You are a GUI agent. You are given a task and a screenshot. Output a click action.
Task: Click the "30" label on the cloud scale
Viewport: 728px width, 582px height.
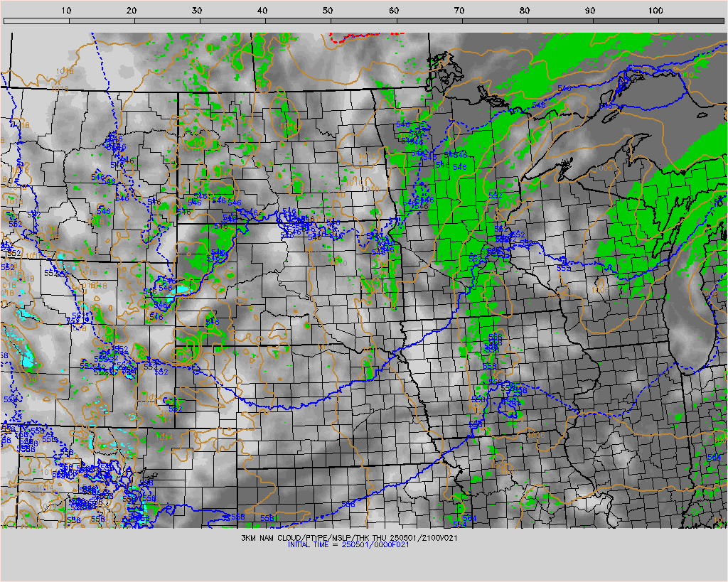(x=197, y=10)
